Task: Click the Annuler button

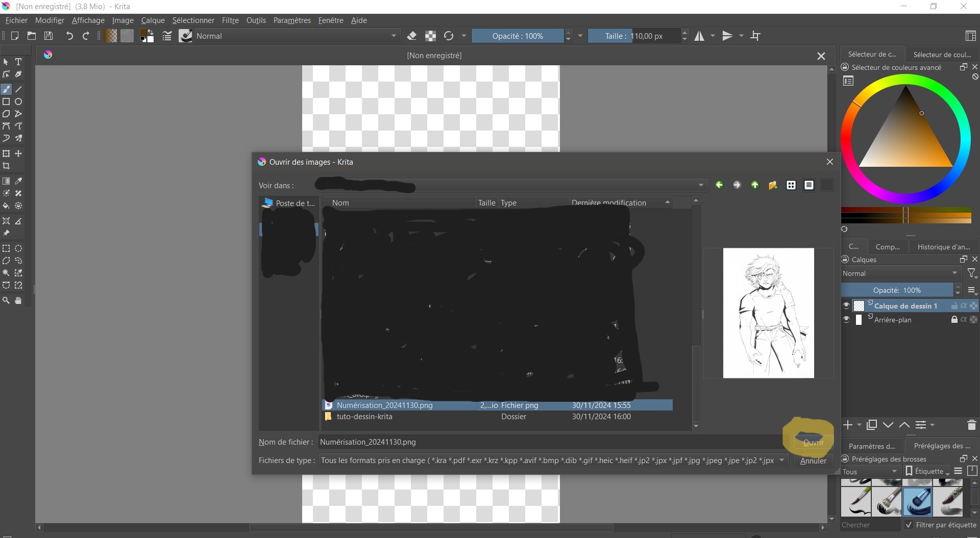Action: tap(813, 460)
